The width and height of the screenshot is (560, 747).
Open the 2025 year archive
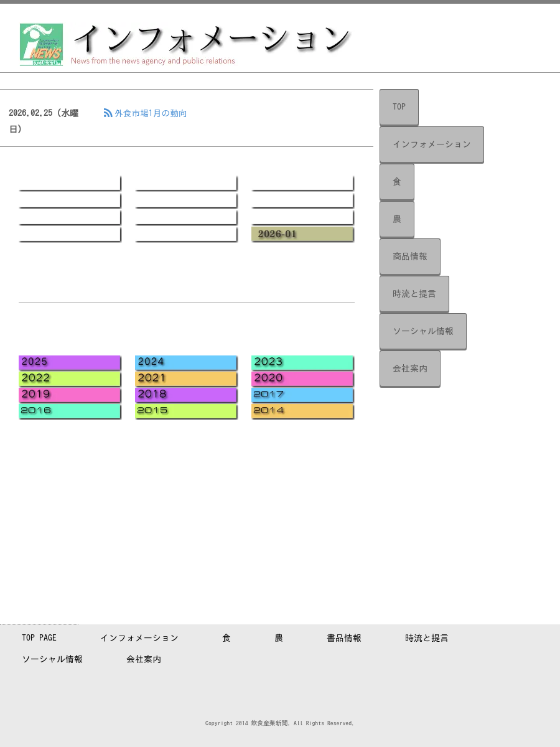(69, 362)
